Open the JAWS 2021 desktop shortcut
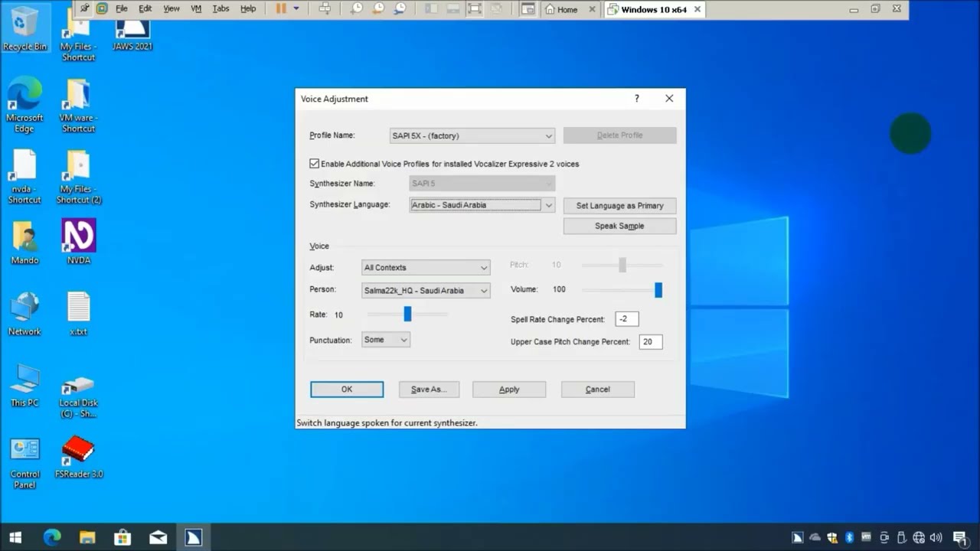This screenshot has width=980, height=551. [x=132, y=34]
